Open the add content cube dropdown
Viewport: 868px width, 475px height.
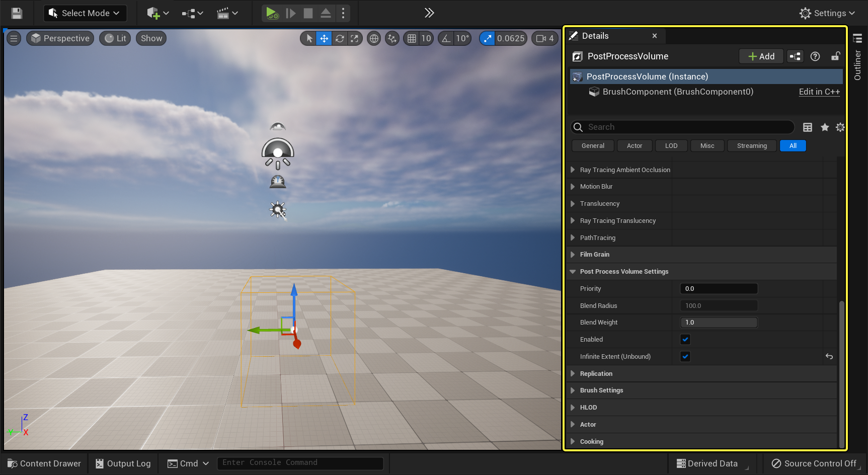[157, 13]
